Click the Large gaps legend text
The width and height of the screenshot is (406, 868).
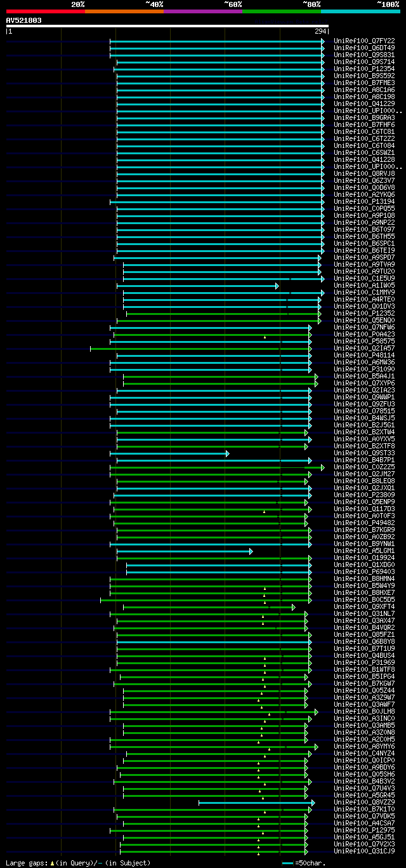(78, 863)
